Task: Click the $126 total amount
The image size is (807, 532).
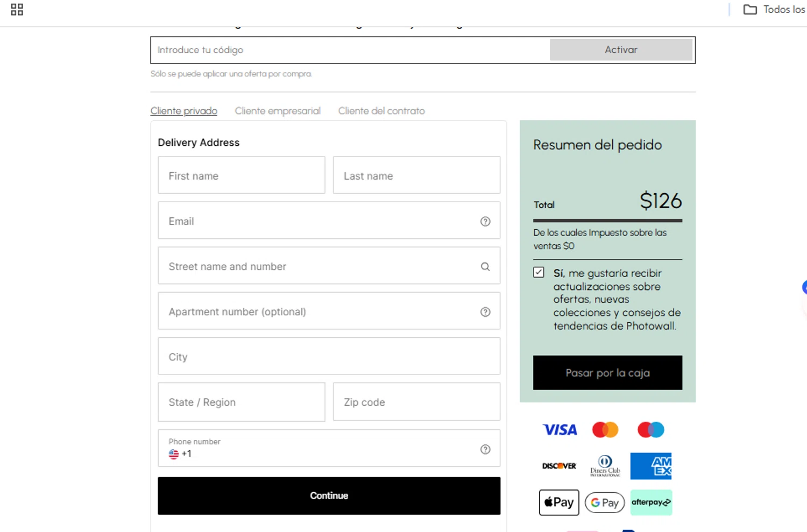Action: point(661,201)
